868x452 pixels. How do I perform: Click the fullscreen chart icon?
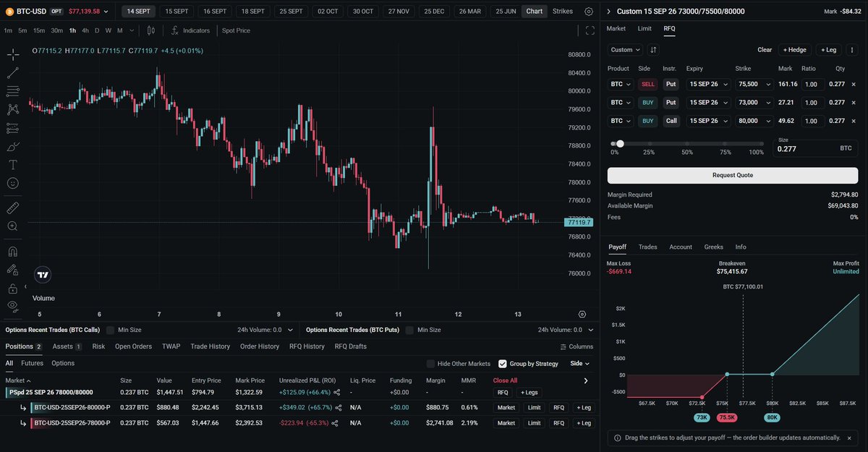(x=590, y=30)
